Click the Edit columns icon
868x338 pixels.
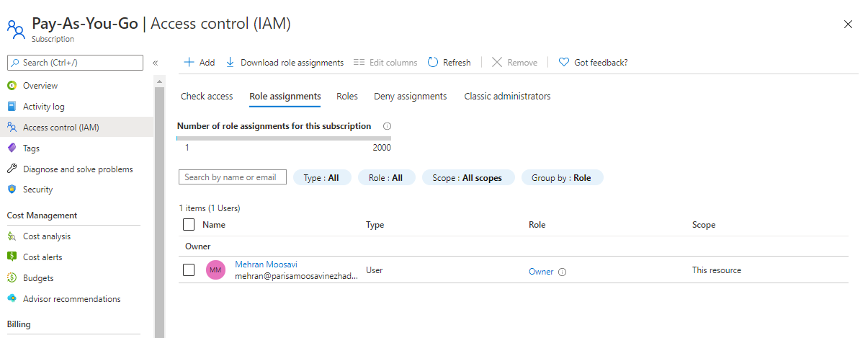359,63
